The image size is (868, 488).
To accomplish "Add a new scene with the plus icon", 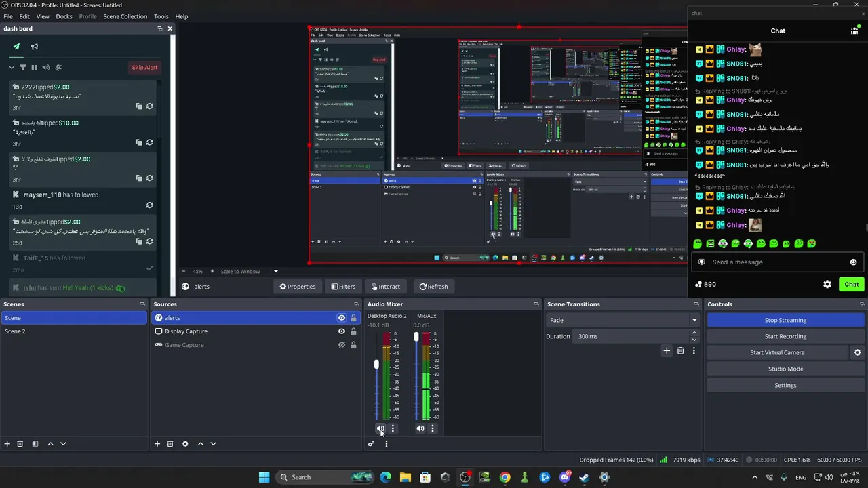I will [x=7, y=444].
